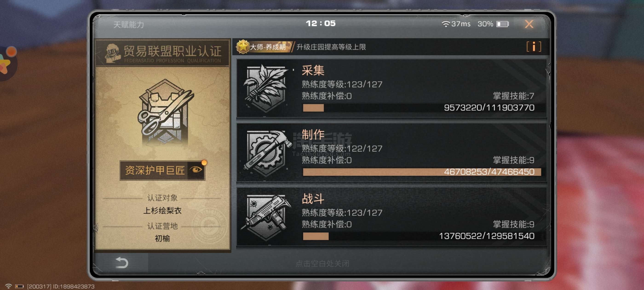644x290 pixels.
Task: Close the panel with the orange X
Action: (x=529, y=24)
